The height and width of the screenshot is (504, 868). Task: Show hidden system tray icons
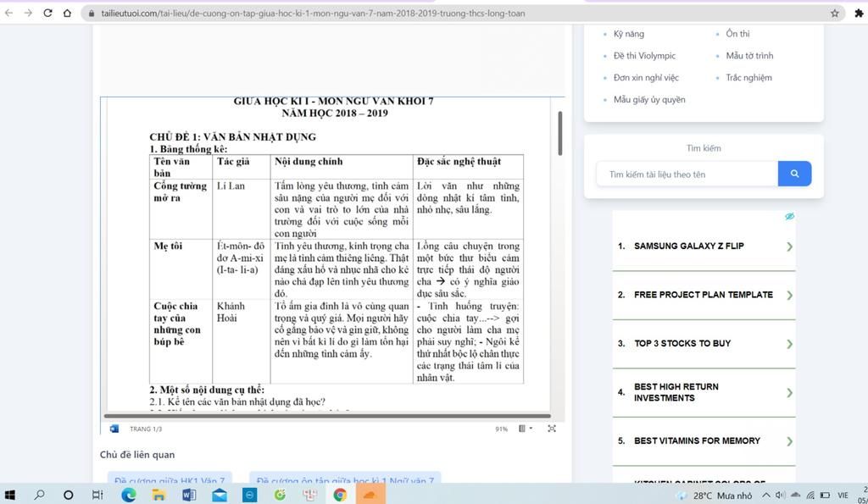click(766, 496)
